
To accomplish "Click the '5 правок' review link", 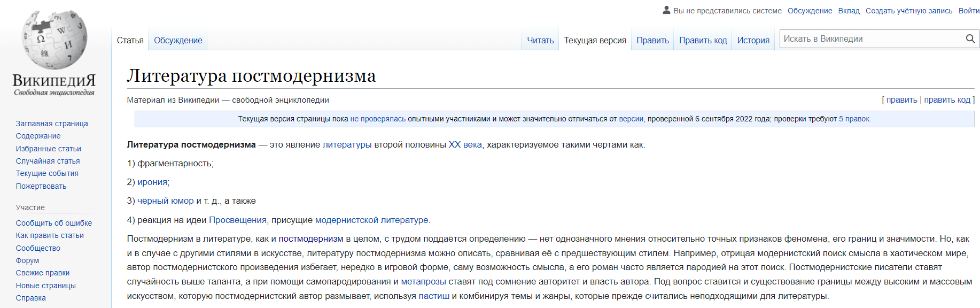I will (854, 119).
